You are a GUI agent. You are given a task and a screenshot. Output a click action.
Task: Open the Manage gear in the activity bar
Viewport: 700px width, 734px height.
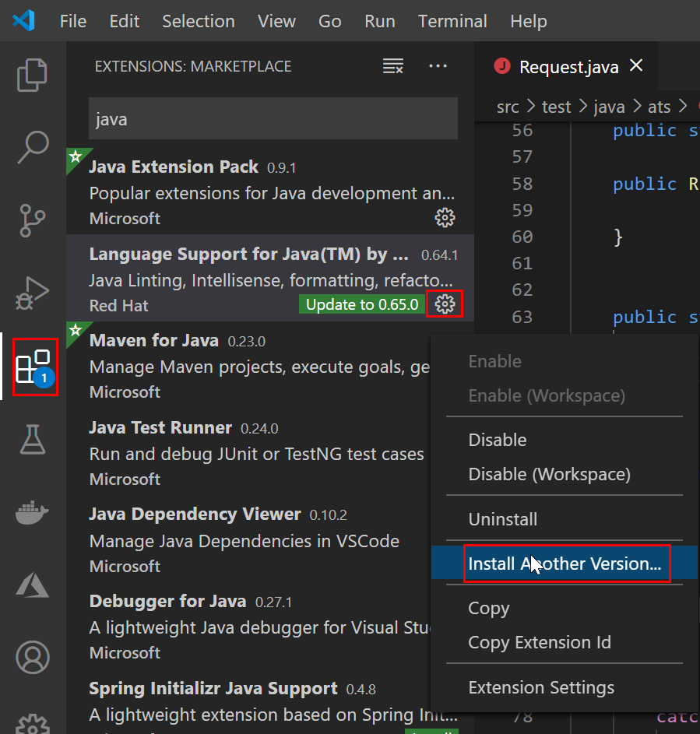(x=32, y=725)
